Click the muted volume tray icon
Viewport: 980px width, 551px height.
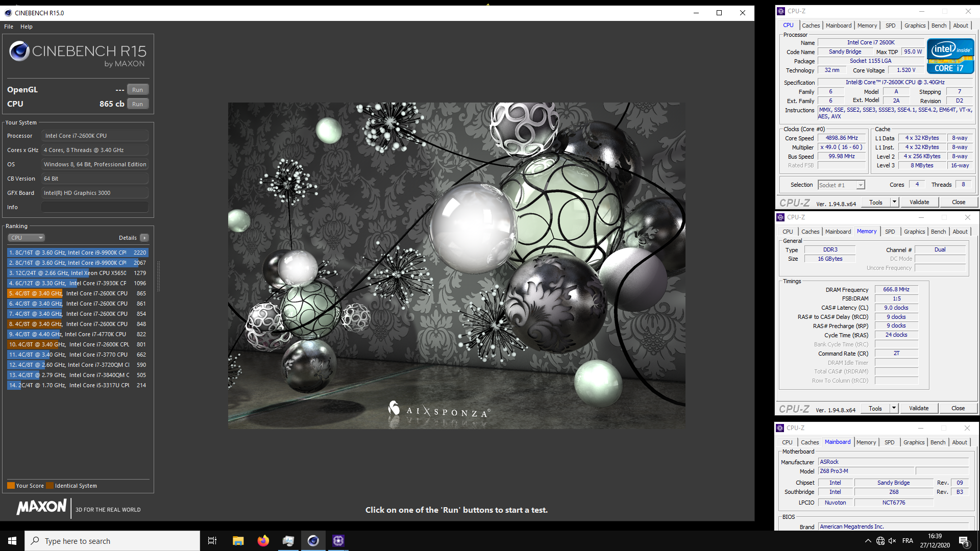pos(892,541)
